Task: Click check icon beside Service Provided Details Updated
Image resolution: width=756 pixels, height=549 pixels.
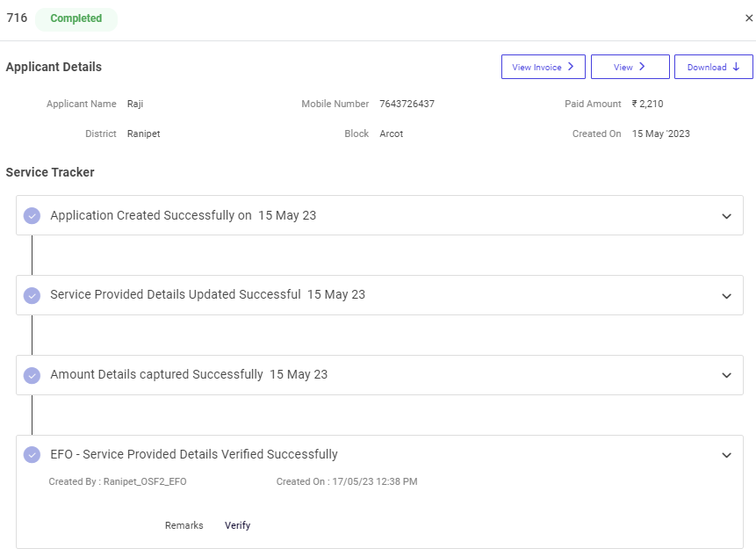Action: click(32, 295)
